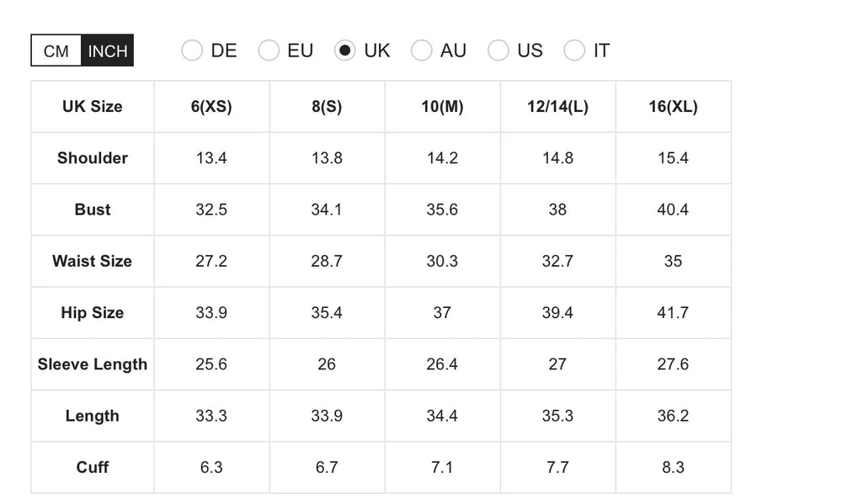
Task: Click the 10(M) column header
Action: point(442,107)
